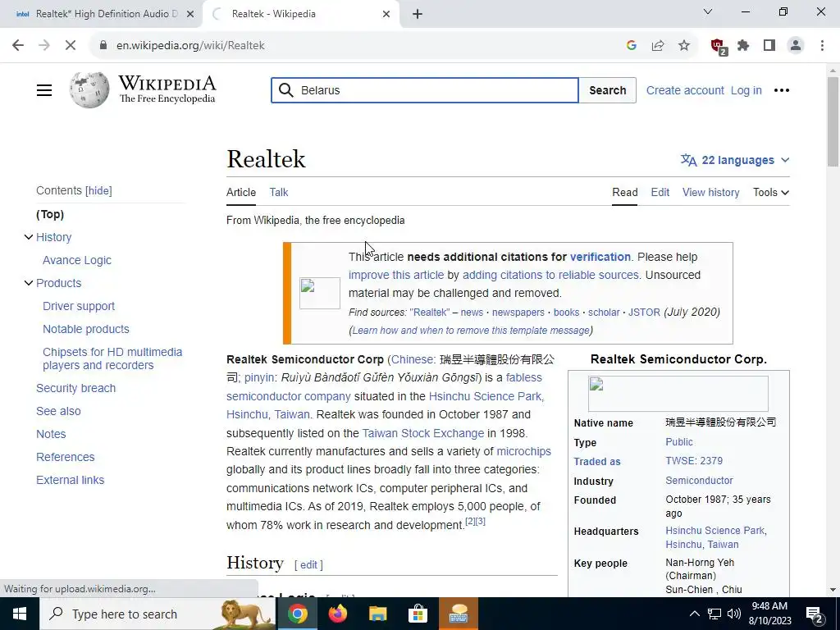This screenshot has height=630, width=840.
Task: Close the Realtek - Wikipedia tab
Action: (386, 14)
